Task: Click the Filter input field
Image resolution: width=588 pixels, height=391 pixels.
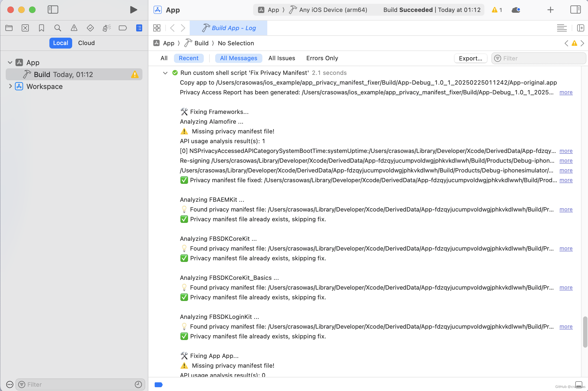Action: [x=538, y=58]
